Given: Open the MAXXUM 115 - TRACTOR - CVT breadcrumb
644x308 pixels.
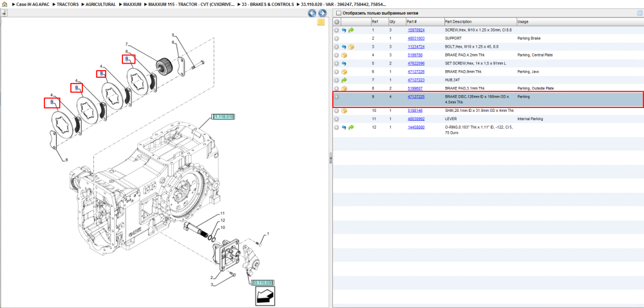Looking at the screenshot, I should 192,4.
